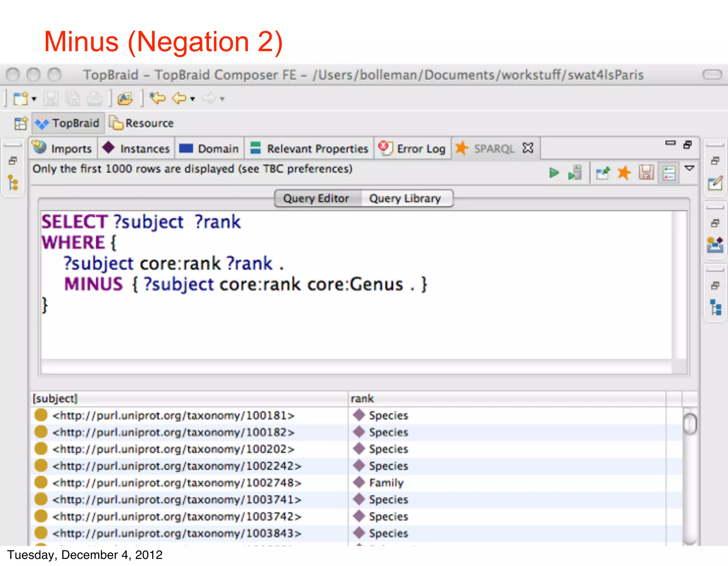This screenshot has height=566, width=728.
Task: Switch to Query Library segment
Action: click(x=405, y=198)
